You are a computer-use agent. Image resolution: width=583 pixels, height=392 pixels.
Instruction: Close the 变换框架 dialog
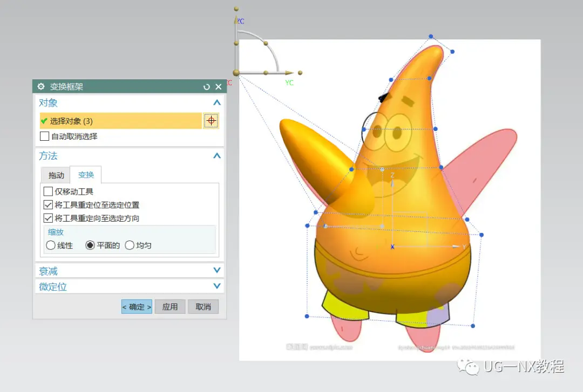tap(219, 87)
